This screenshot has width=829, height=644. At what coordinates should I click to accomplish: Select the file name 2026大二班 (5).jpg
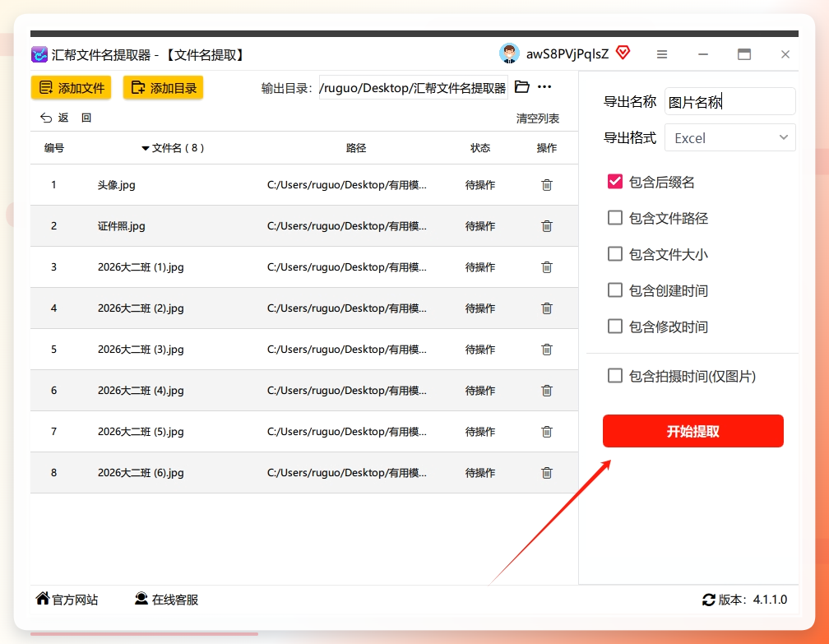click(141, 432)
